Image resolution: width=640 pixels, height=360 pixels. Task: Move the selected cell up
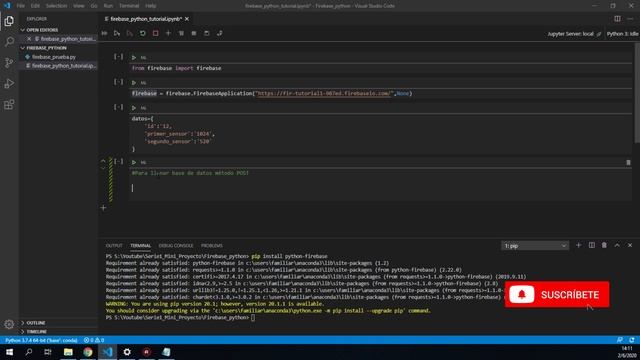(x=103, y=161)
